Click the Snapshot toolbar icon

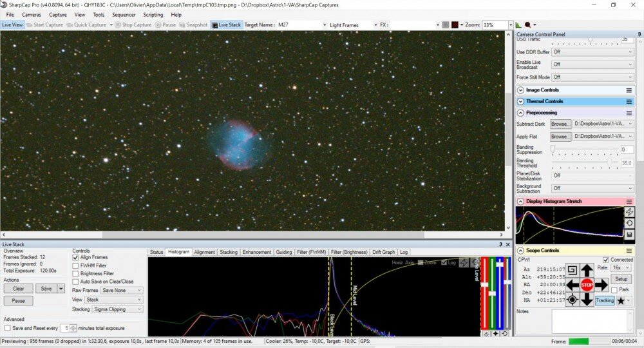[182, 24]
